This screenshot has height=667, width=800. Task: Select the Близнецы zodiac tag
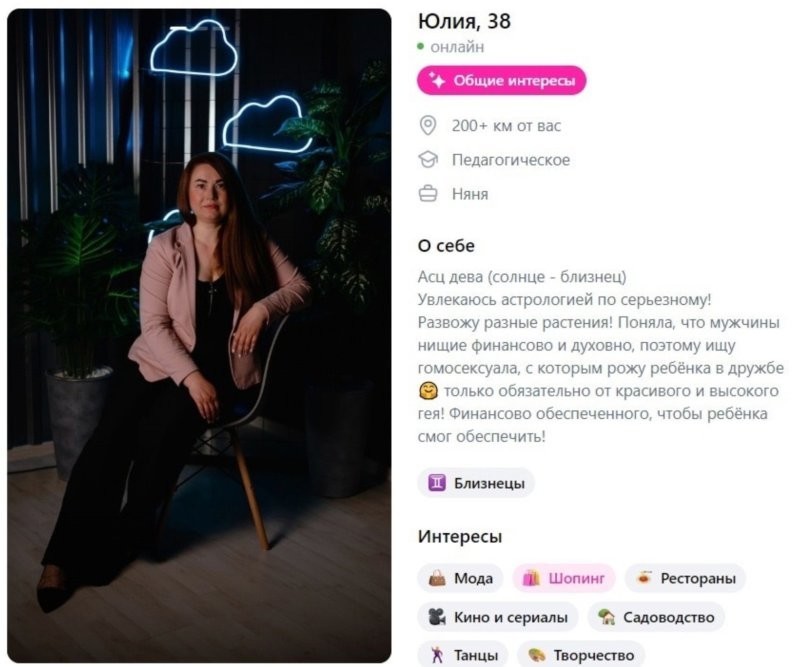[x=476, y=483]
